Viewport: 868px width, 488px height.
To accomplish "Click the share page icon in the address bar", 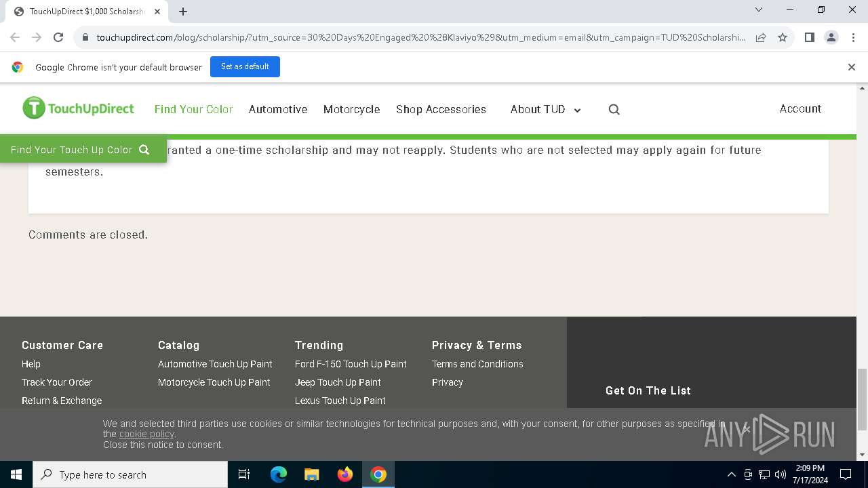I will point(761,37).
